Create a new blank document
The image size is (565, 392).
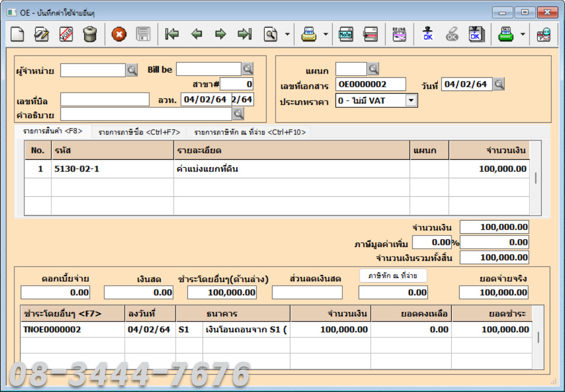(x=17, y=34)
